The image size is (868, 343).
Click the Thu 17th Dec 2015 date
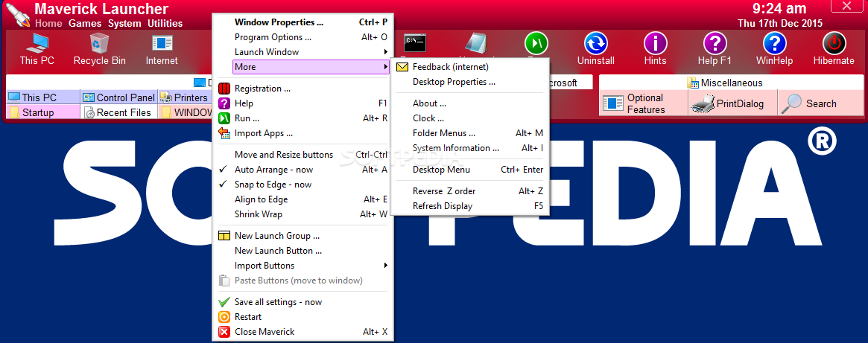[780, 23]
